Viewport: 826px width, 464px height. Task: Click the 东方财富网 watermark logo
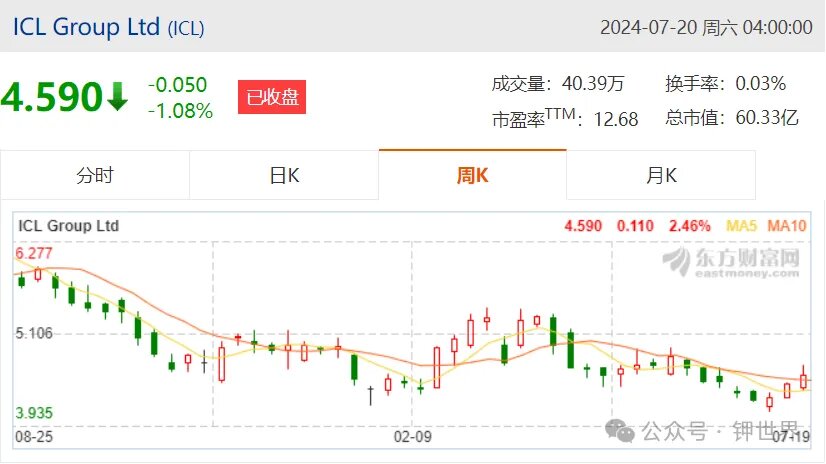coord(731,262)
